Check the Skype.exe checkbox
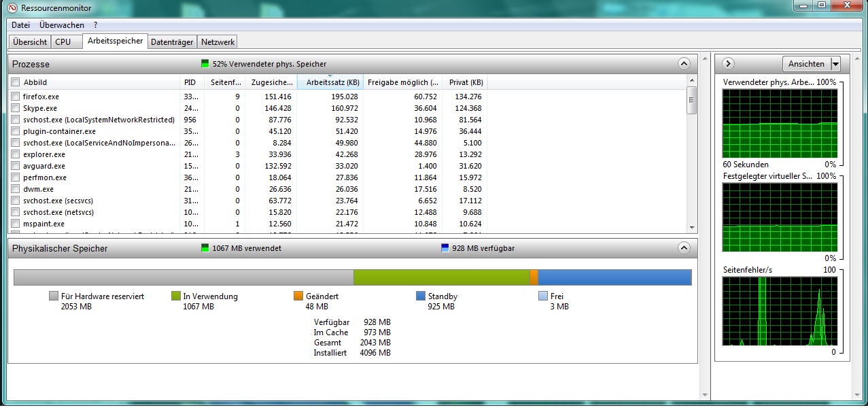The image size is (868, 410). pyautogui.click(x=15, y=108)
